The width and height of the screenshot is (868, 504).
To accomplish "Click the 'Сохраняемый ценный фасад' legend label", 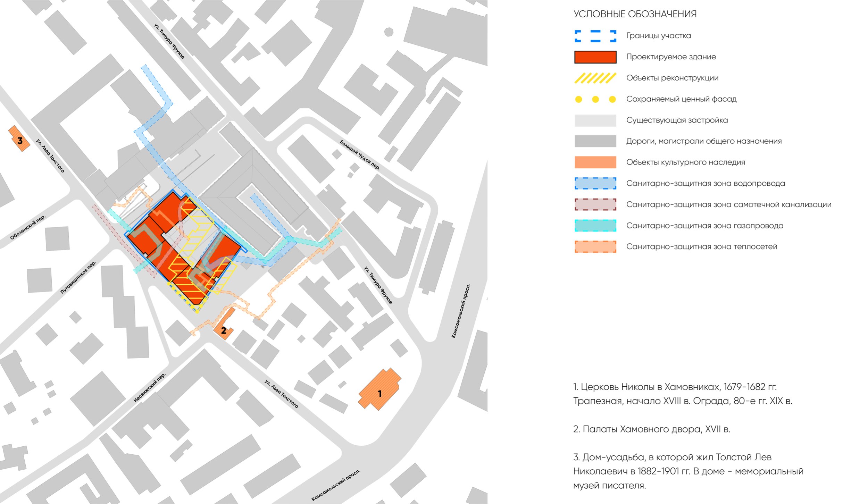I will pos(681,99).
